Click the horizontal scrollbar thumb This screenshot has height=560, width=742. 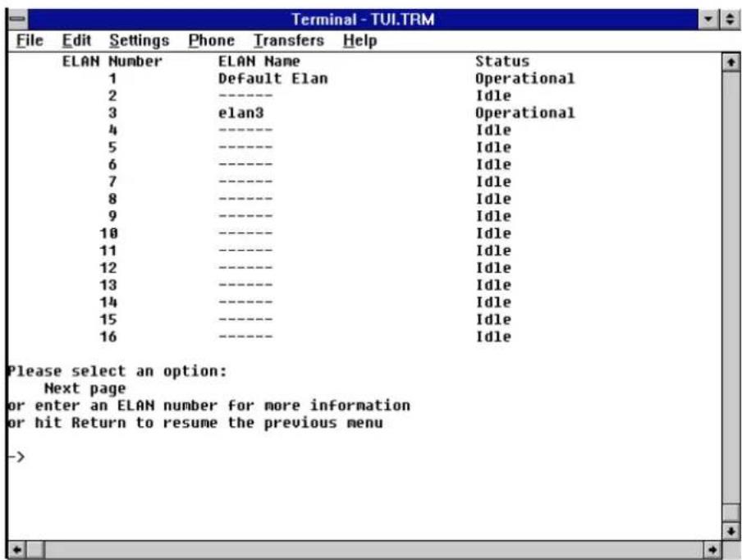35,549
